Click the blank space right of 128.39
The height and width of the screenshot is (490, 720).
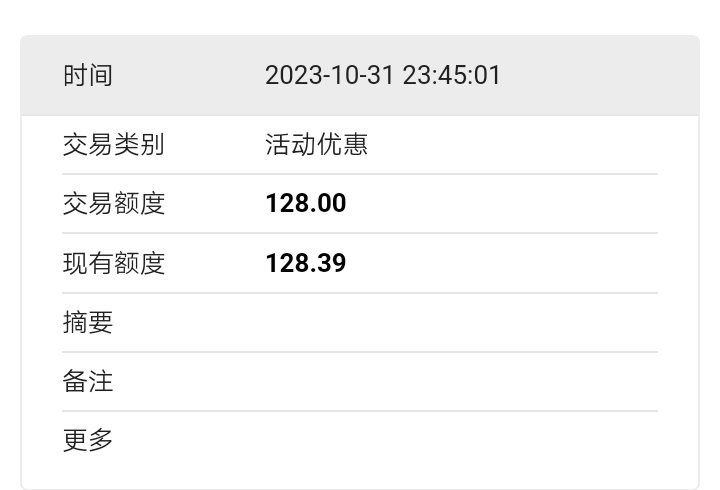point(502,263)
